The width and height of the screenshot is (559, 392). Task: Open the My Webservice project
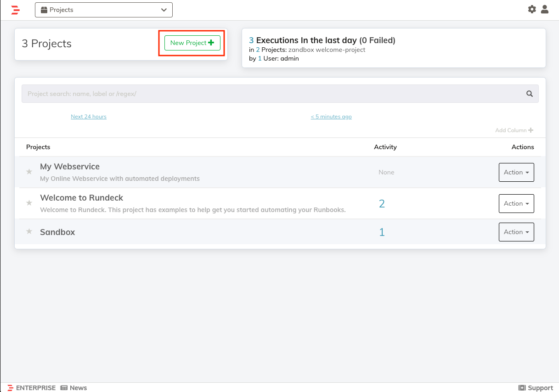tap(70, 167)
